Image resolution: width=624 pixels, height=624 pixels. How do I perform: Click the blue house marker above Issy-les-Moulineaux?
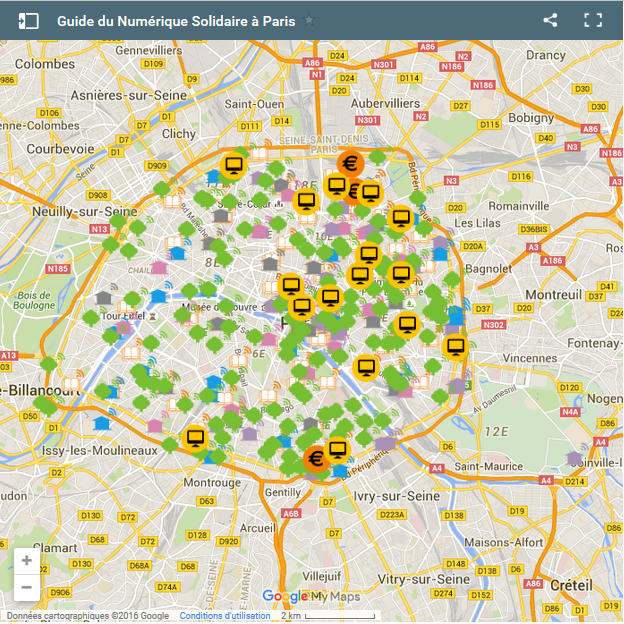101,423
